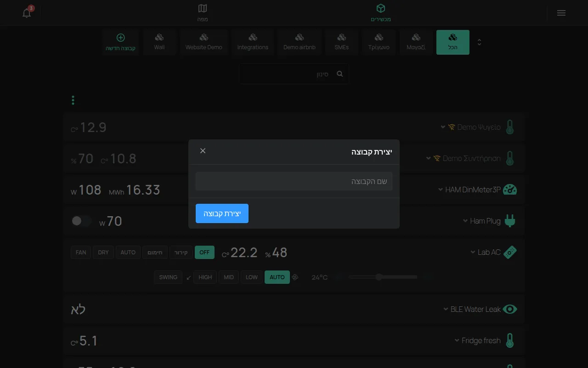
Task: Click the Demo Ψυγείο thermometer icon
Action: 509,127
